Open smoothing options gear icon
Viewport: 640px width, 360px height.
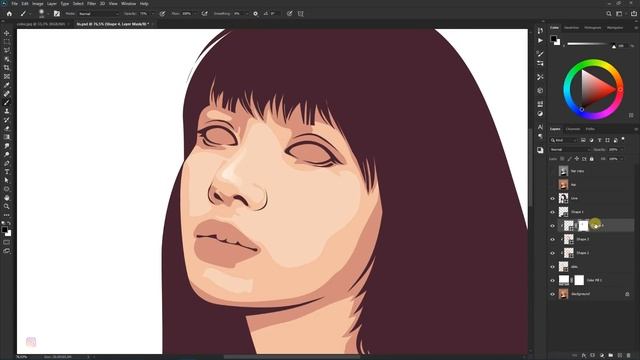click(256, 13)
